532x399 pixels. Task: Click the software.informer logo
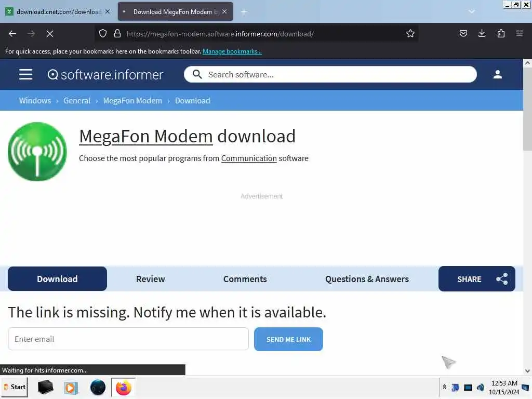pos(105,75)
